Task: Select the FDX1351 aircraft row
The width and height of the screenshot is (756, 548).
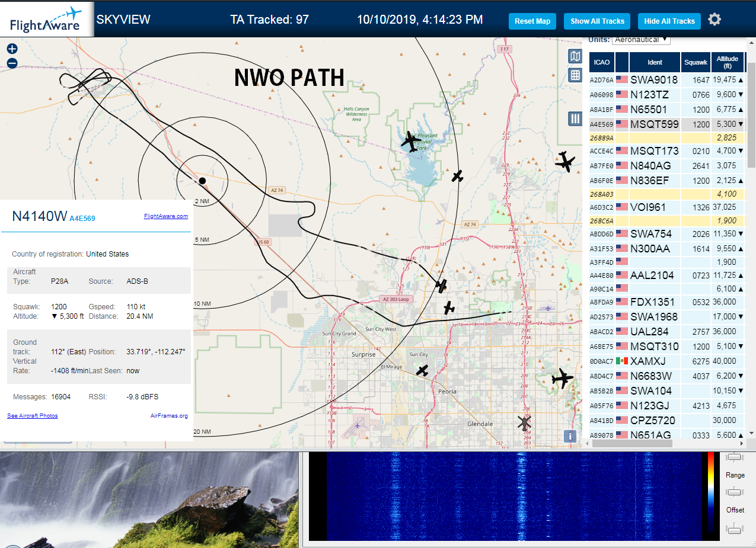Action: pos(666,302)
